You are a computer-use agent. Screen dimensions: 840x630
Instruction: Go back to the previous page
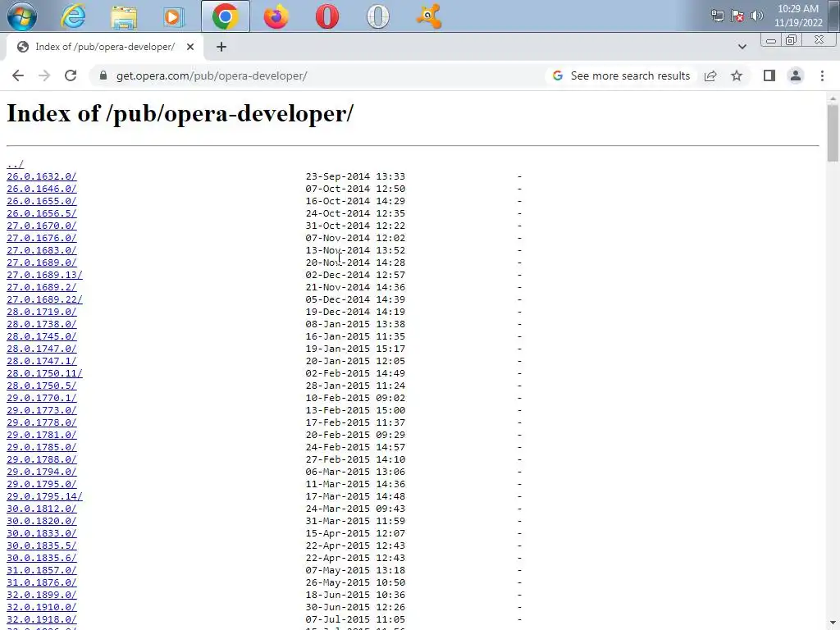click(x=18, y=75)
